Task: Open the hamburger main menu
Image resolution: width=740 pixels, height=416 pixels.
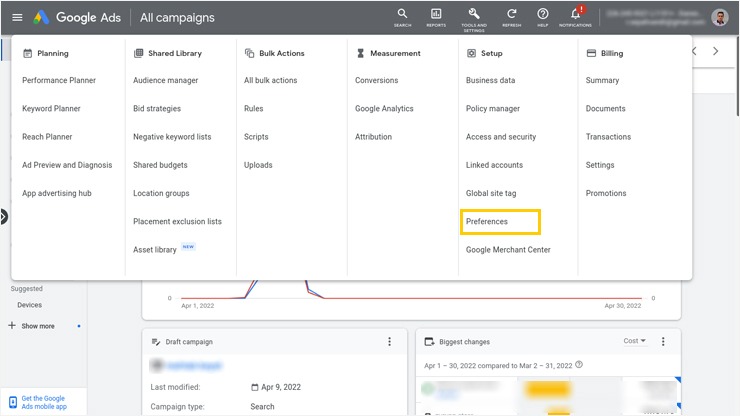Action: coord(17,17)
